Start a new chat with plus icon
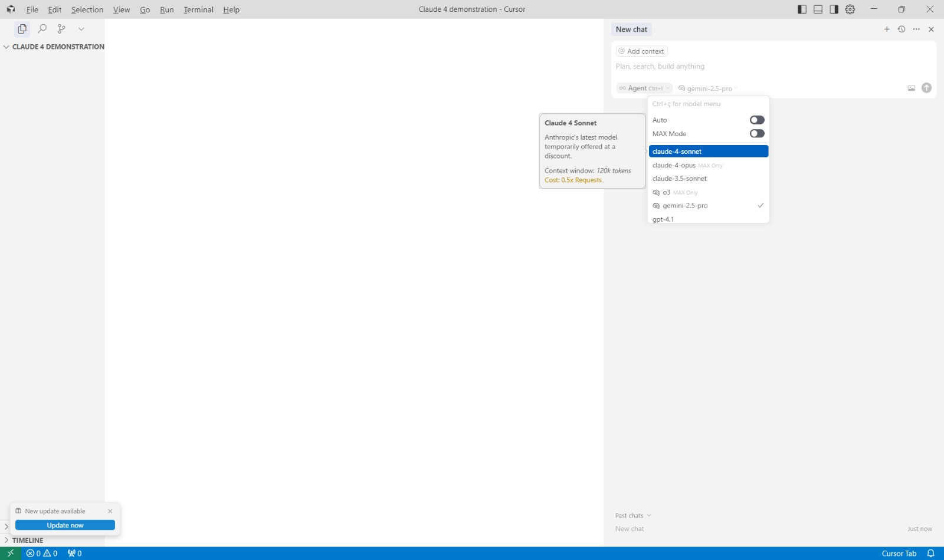Image resolution: width=944 pixels, height=560 pixels. point(886,29)
